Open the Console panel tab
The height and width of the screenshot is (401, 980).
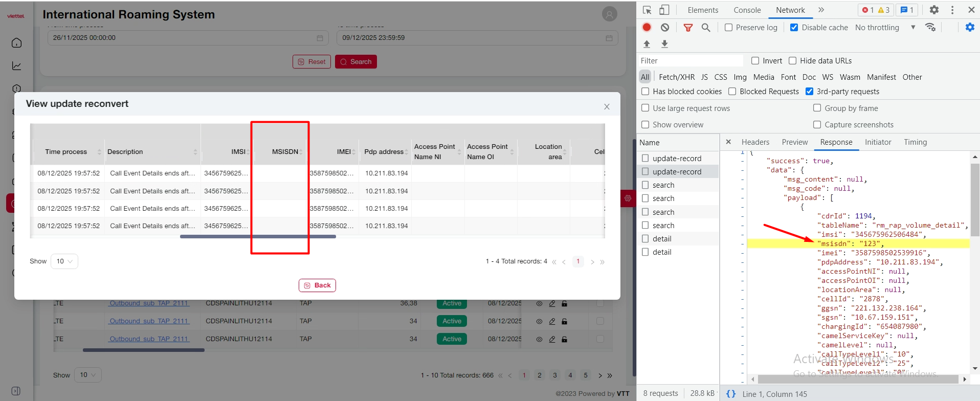(747, 10)
